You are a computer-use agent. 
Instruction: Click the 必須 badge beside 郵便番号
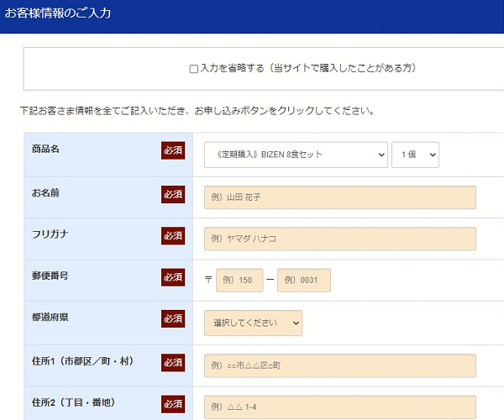(173, 276)
